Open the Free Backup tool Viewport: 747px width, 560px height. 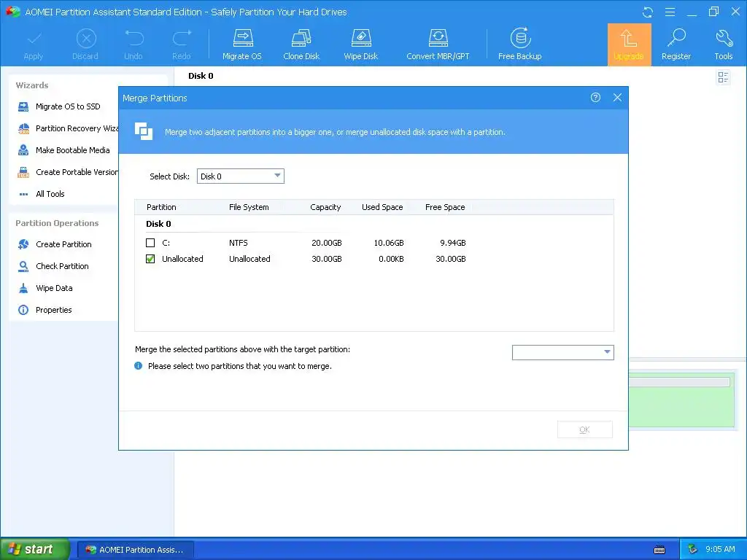click(x=519, y=44)
